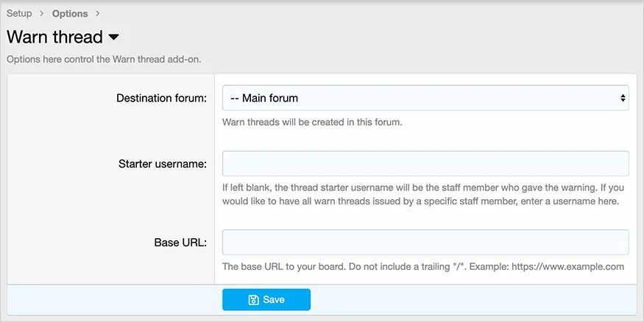Image resolution: width=644 pixels, height=322 pixels.
Task: Click into the Base URL input field
Action: point(425,242)
